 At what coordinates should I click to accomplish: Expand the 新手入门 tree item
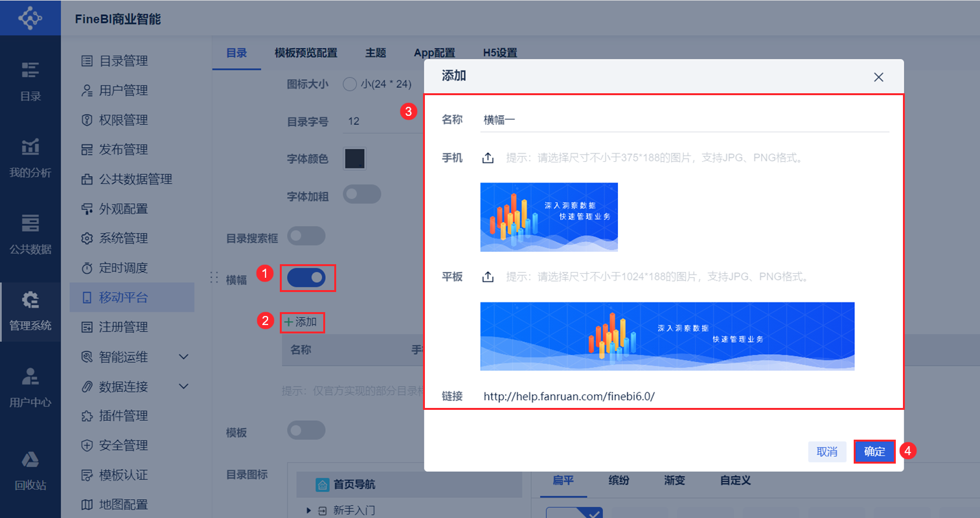[x=309, y=510]
